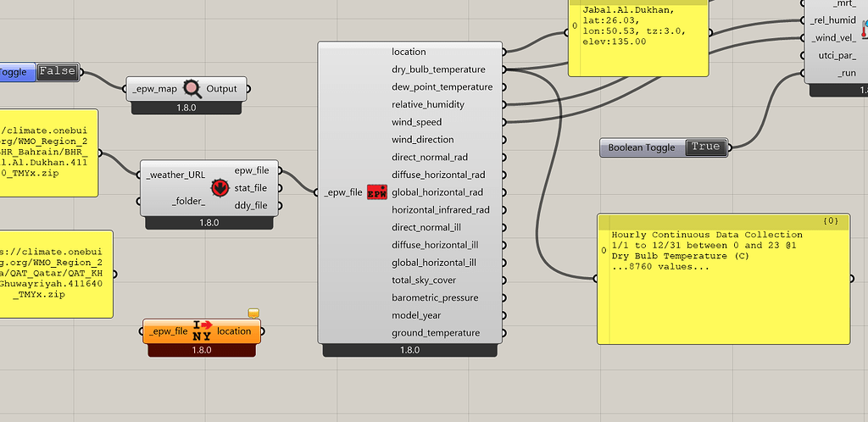This screenshot has height=422, width=868.
Task: Click the utci_par_ input
Action: click(837, 55)
